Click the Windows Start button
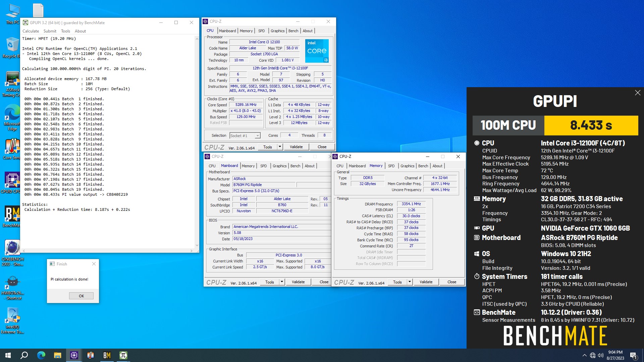This screenshot has width=644, height=362. point(8,355)
